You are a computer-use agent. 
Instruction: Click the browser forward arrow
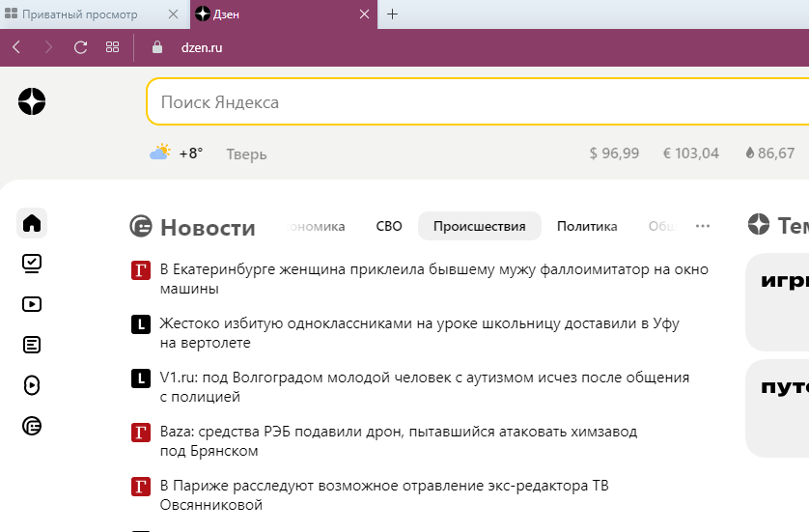pos(48,47)
